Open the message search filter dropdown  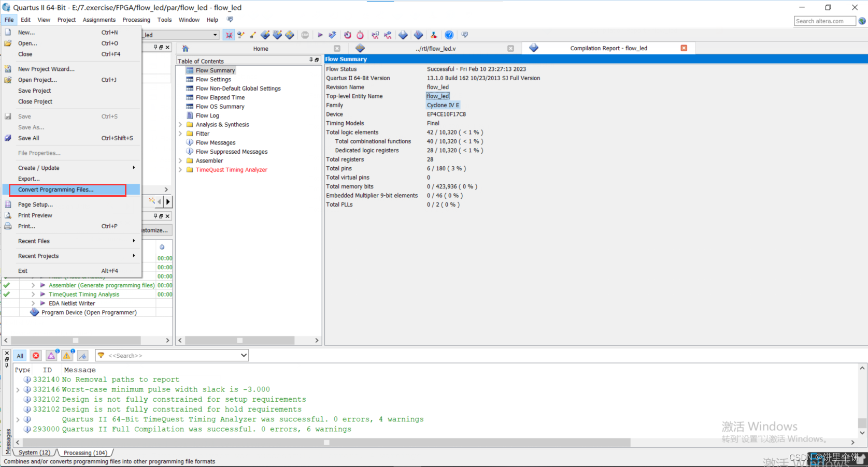click(244, 355)
